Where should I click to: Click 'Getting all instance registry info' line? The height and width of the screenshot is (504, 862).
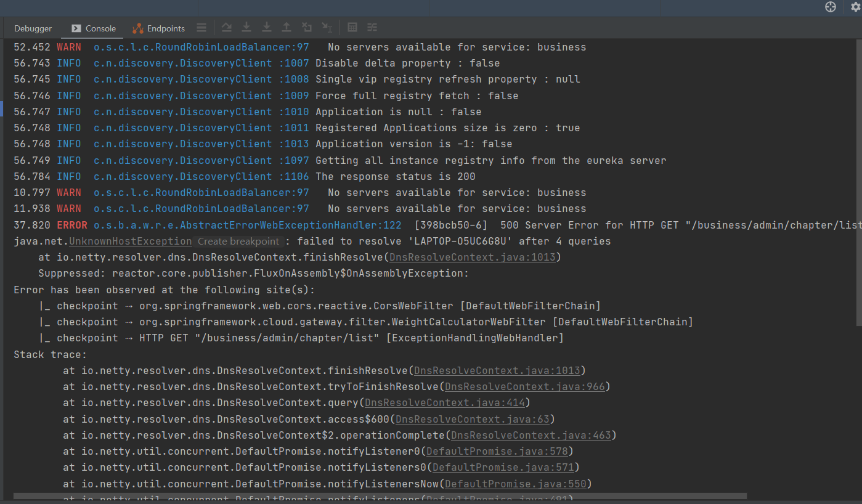click(x=340, y=161)
